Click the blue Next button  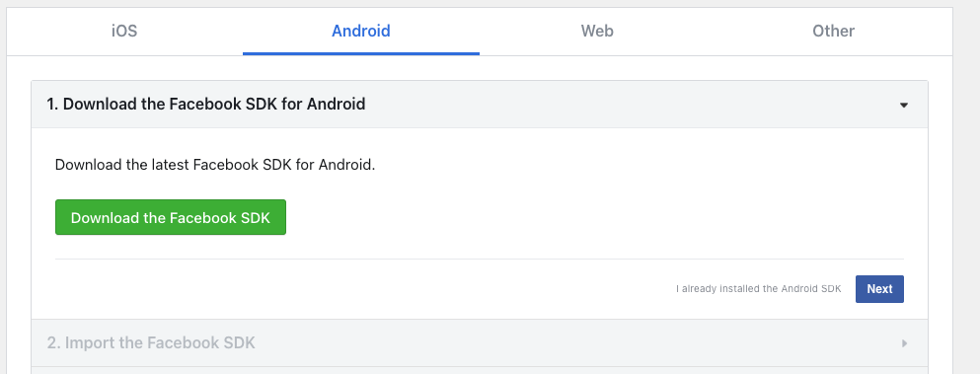coord(879,289)
